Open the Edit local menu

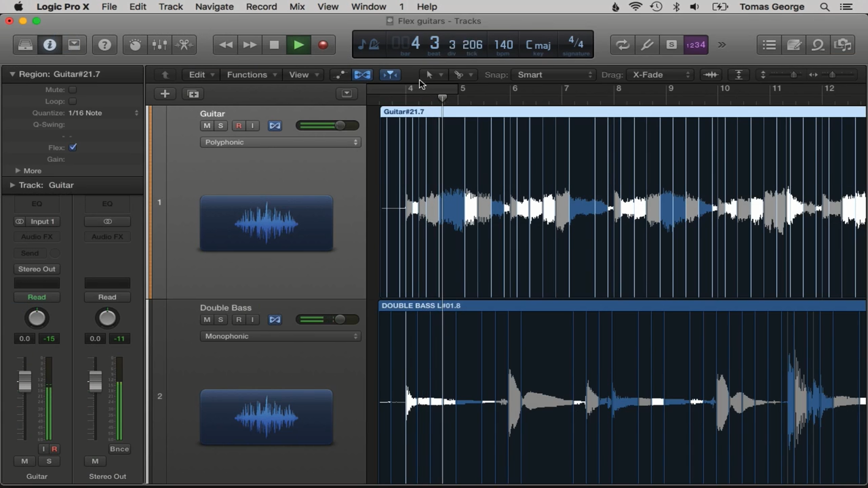(201, 75)
